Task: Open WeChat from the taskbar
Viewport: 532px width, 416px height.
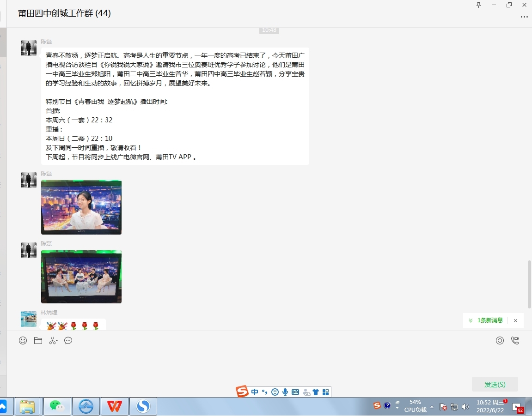Action: [x=57, y=406]
